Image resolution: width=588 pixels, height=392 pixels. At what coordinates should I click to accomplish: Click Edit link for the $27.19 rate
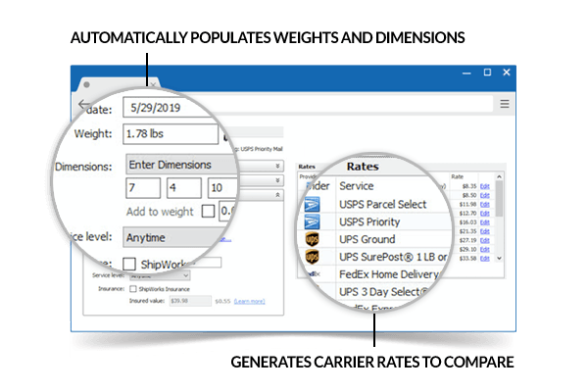click(485, 240)
